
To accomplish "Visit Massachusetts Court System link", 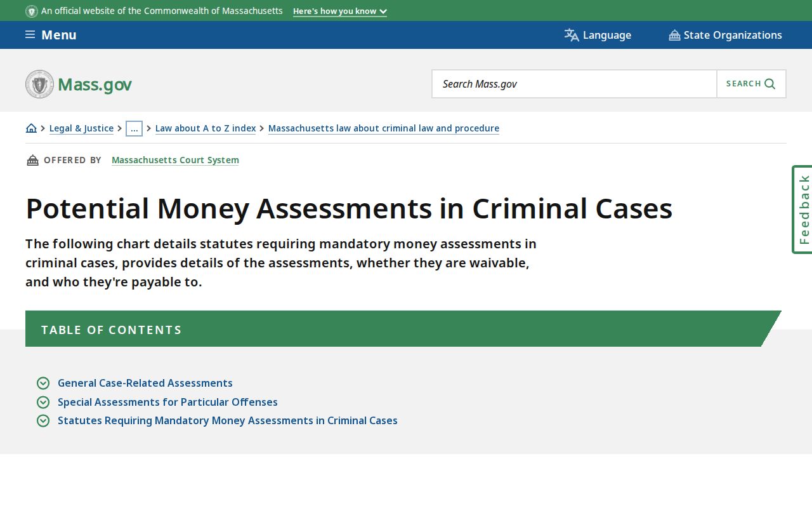I will (175, 160).
